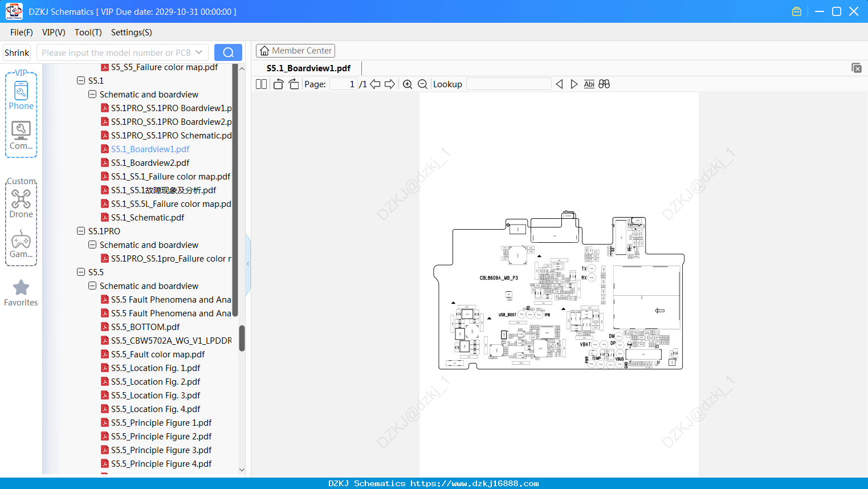
Task: Click the file tree vertical scrollbar thumb
Action: 242,339
